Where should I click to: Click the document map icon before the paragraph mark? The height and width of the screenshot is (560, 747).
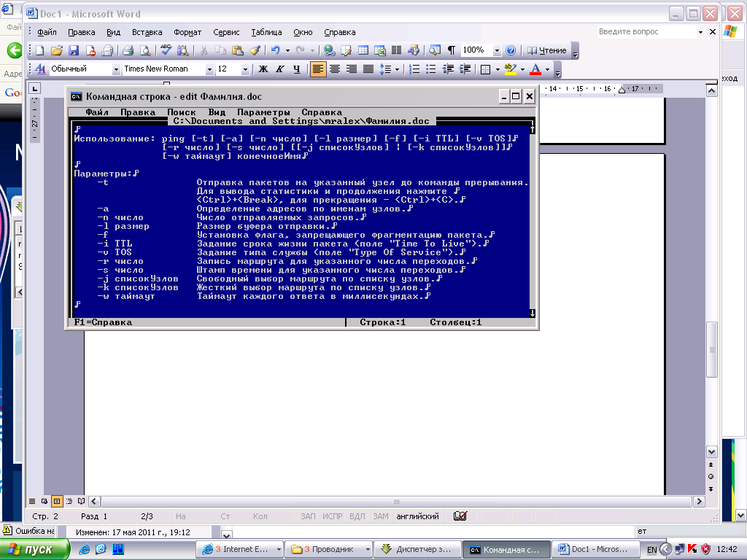coord(435,50)
